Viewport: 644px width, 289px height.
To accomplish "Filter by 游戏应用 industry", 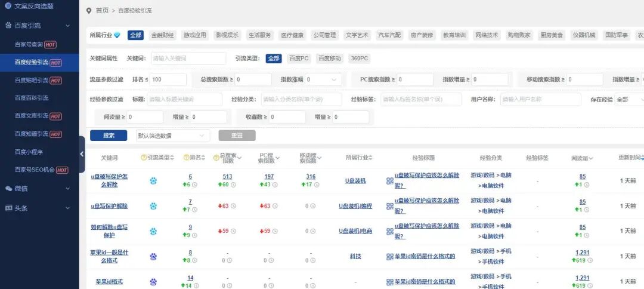I will coord(194,35).
